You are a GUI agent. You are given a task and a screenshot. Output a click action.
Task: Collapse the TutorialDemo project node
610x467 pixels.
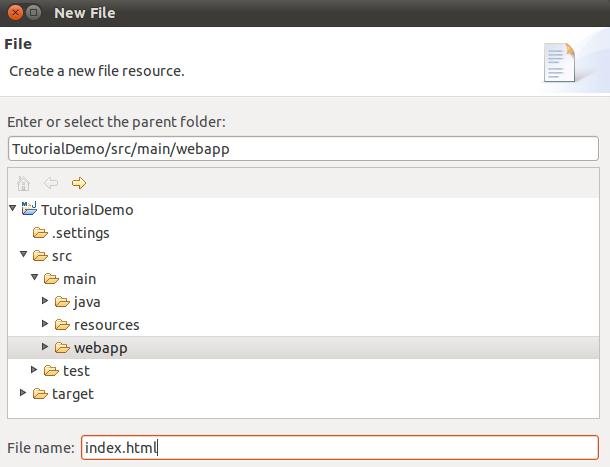click(x=12, y=208)
